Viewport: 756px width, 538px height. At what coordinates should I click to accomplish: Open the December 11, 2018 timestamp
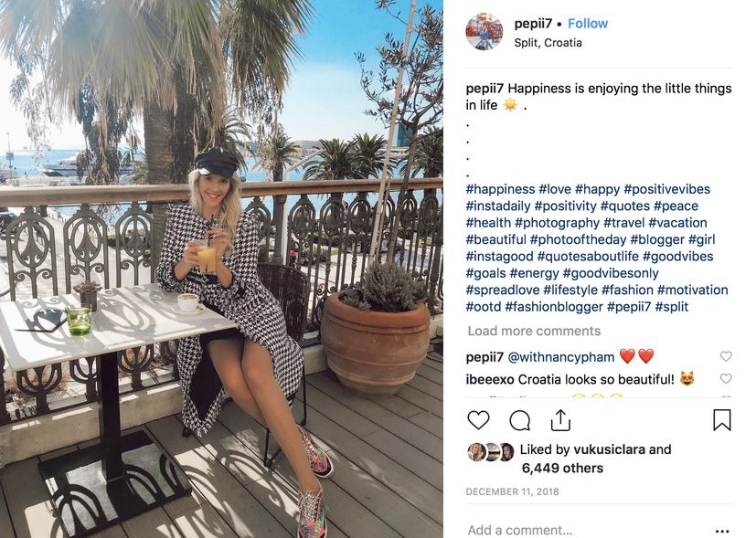point(512,491)
